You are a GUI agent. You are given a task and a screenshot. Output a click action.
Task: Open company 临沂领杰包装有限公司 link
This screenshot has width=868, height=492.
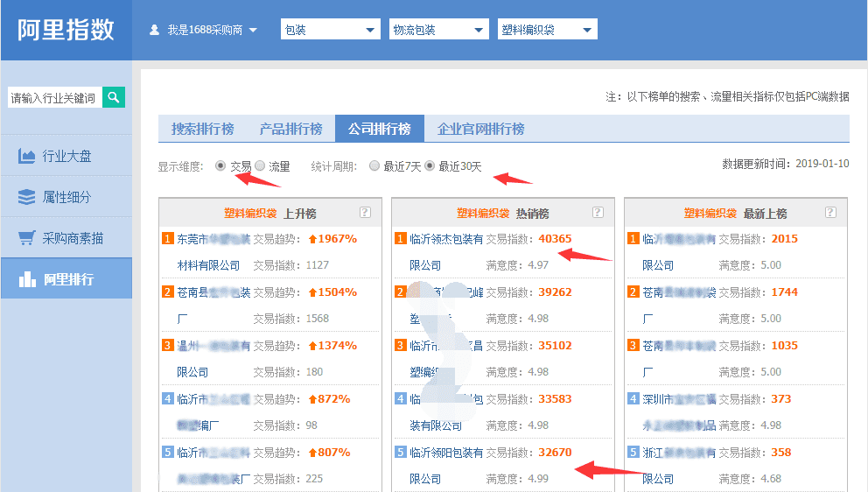[446, 251]
